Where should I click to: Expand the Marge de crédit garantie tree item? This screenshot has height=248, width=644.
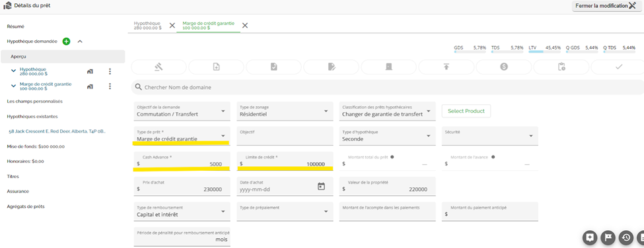(x=13, y=86)
